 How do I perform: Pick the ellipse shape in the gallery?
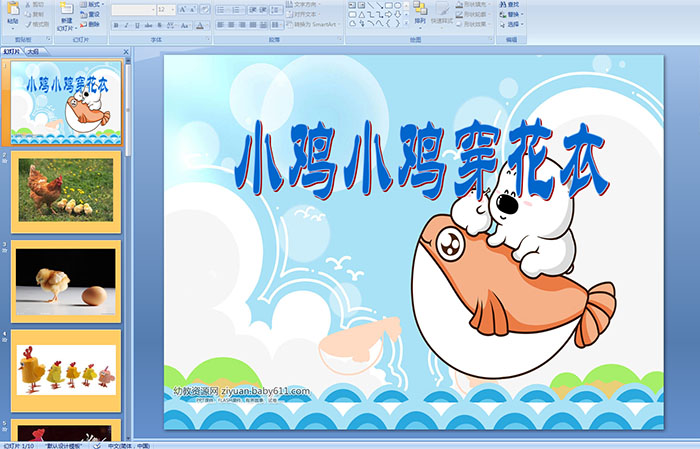[x=397, y=5]
